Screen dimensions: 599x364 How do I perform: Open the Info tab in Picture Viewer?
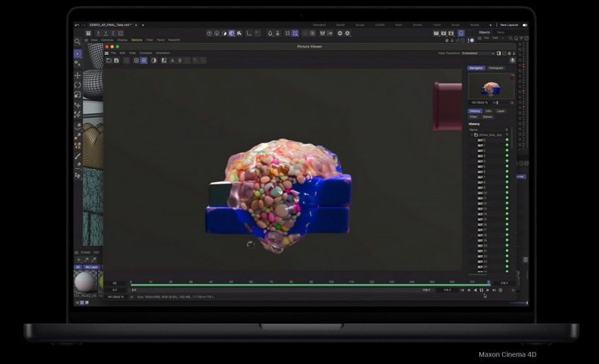click(488, 111)
